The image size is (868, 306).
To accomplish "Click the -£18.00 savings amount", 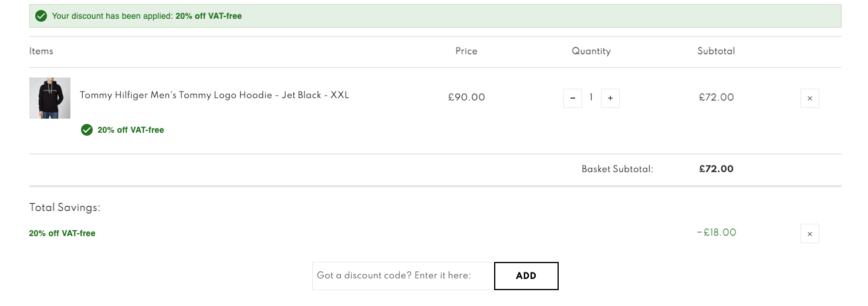I will [716, 233].
